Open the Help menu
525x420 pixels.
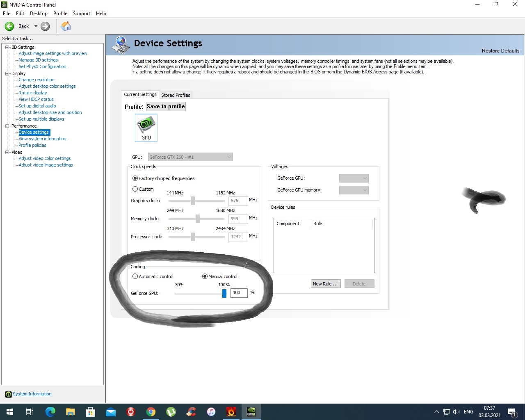[x=101, y=14]
